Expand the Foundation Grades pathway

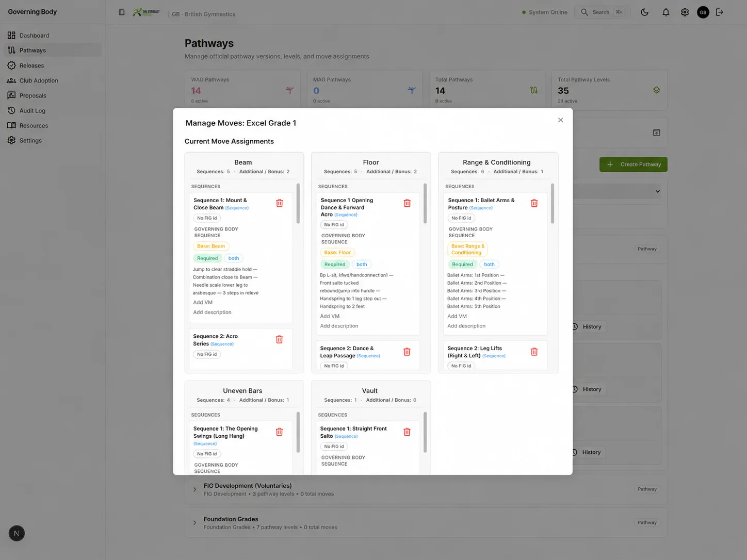194,523
